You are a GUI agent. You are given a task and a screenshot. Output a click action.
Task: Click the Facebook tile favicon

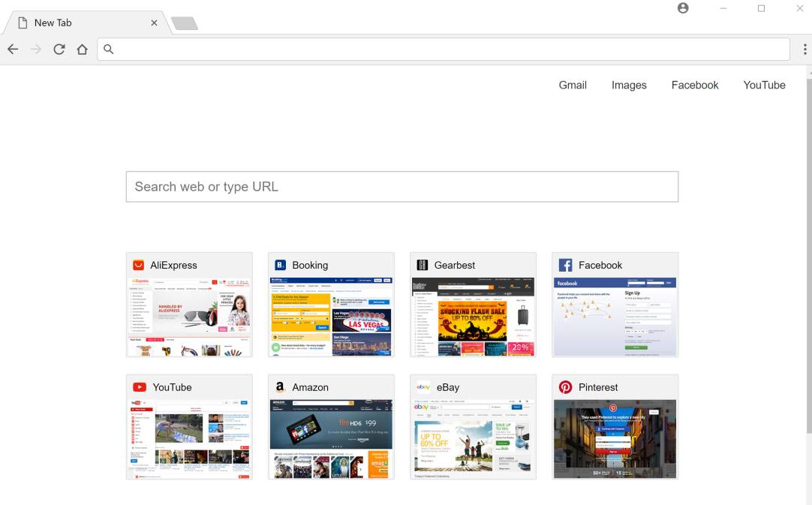566,265
